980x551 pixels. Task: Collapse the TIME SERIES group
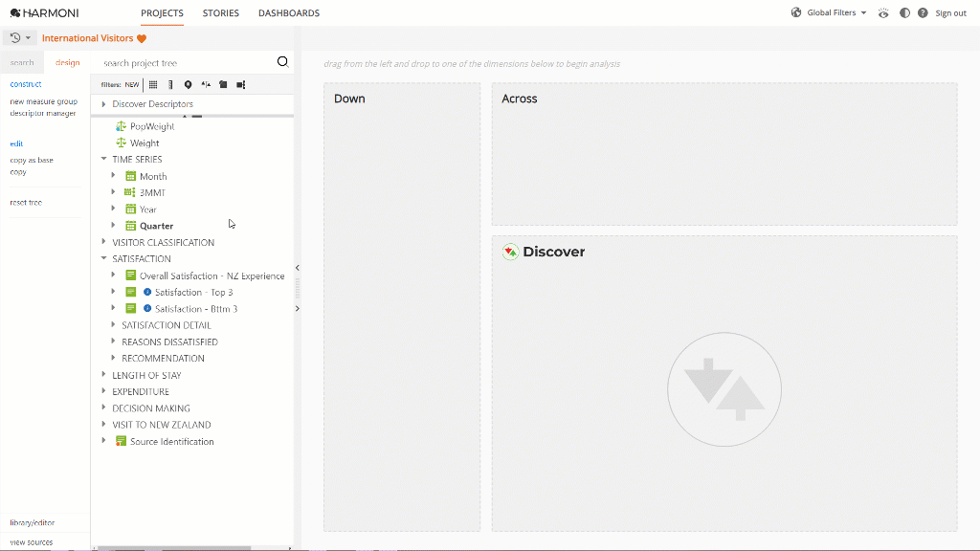(x=103, y=159)
